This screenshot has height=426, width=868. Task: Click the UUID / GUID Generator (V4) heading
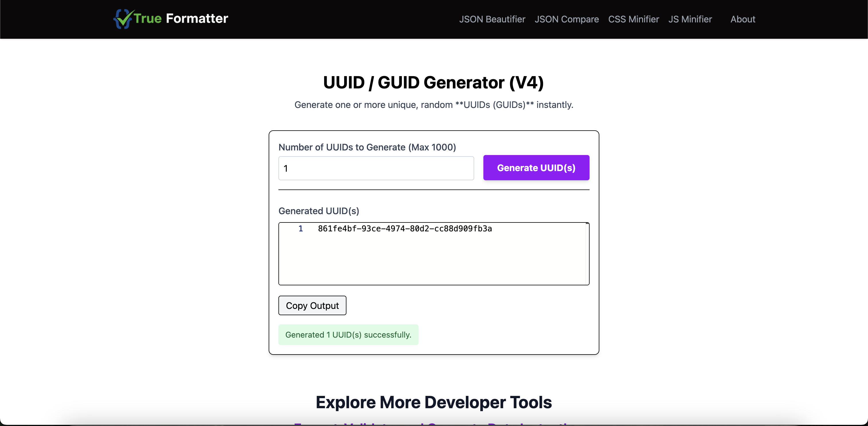433,83
